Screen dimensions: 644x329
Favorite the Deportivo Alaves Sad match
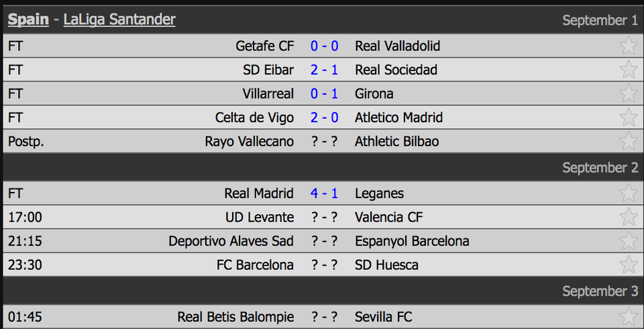628,240
